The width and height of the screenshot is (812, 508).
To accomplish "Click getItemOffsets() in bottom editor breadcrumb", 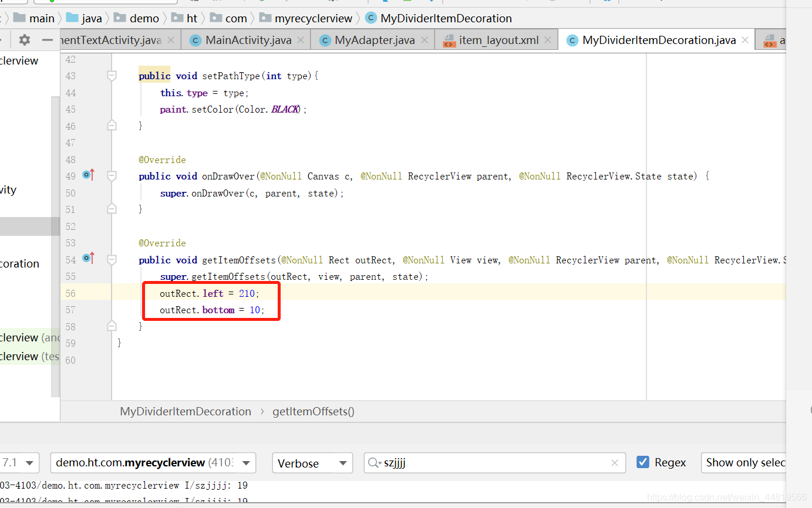I will 314,411.
